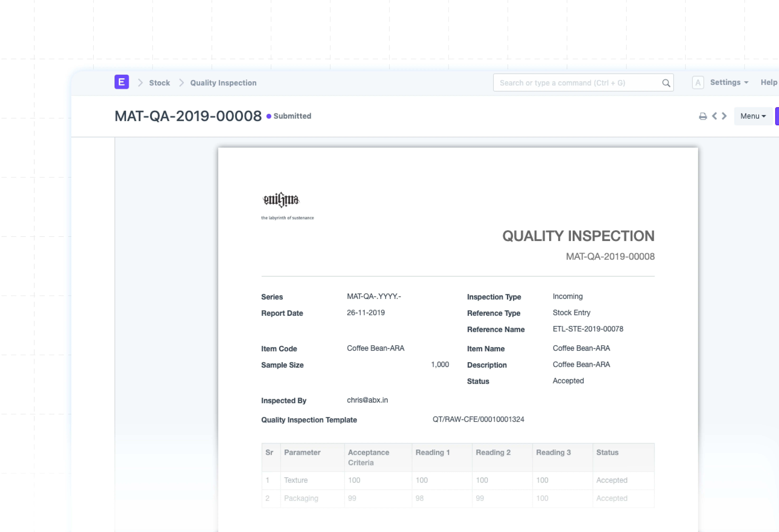This screenshot has height=532, width=779.
Task: Click the Reading 1 column header
Action: click(432, 453)
